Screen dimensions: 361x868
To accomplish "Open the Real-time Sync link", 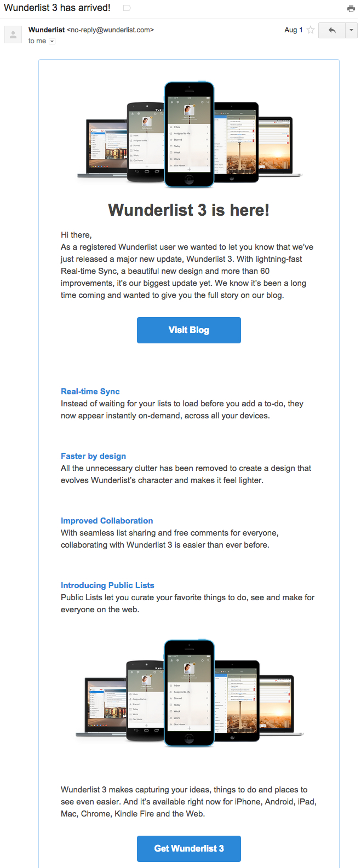I will click(90, 392).
